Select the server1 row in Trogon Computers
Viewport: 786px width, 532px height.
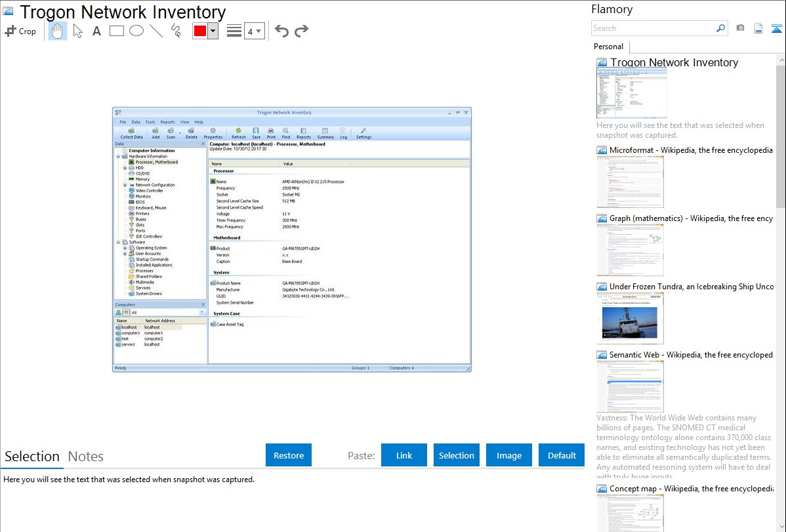click(x=148, y=344)
